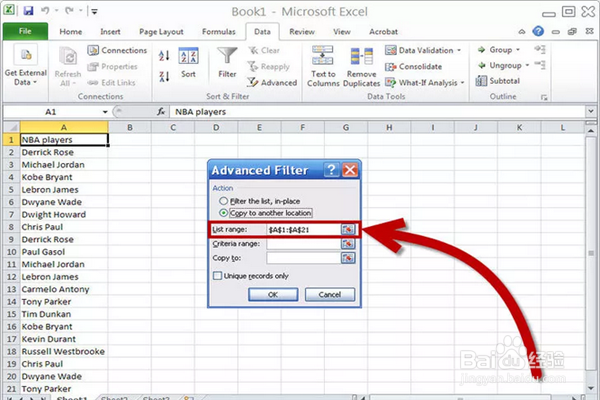This screenshot has height=400, width=600.
Task: Click OK in Advanced Filter dialog
Action: click(x=273, y=294)
